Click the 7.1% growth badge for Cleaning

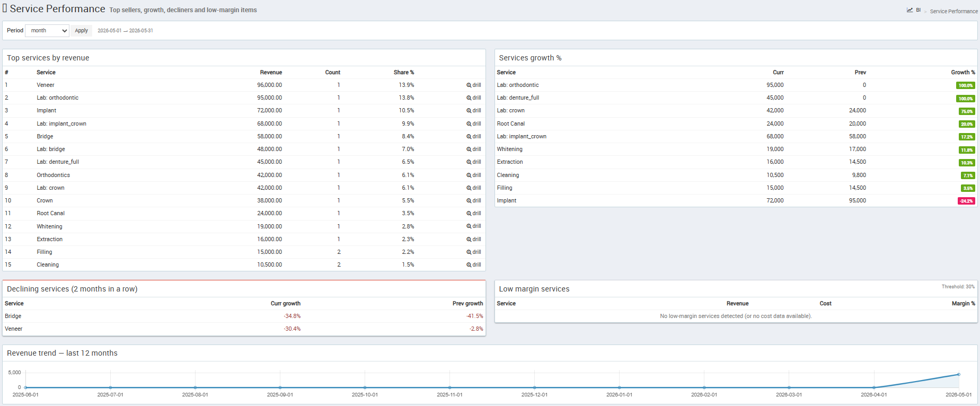[968, 175]
